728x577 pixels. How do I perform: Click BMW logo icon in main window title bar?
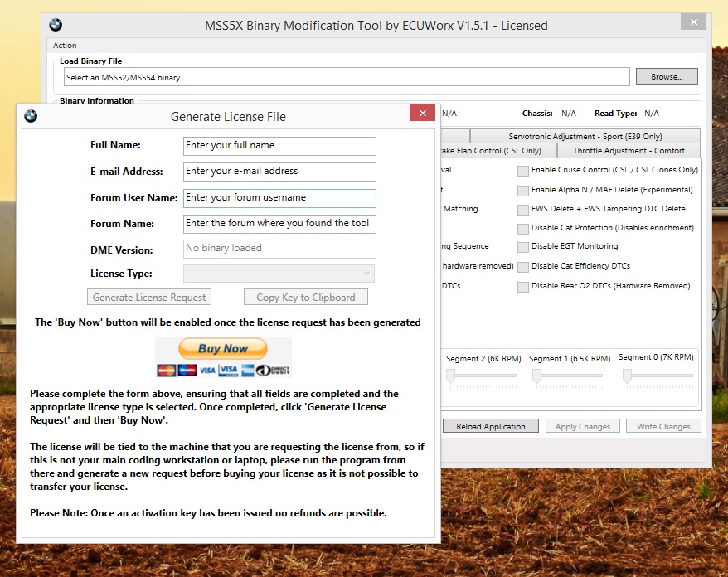tap(56, 25)
